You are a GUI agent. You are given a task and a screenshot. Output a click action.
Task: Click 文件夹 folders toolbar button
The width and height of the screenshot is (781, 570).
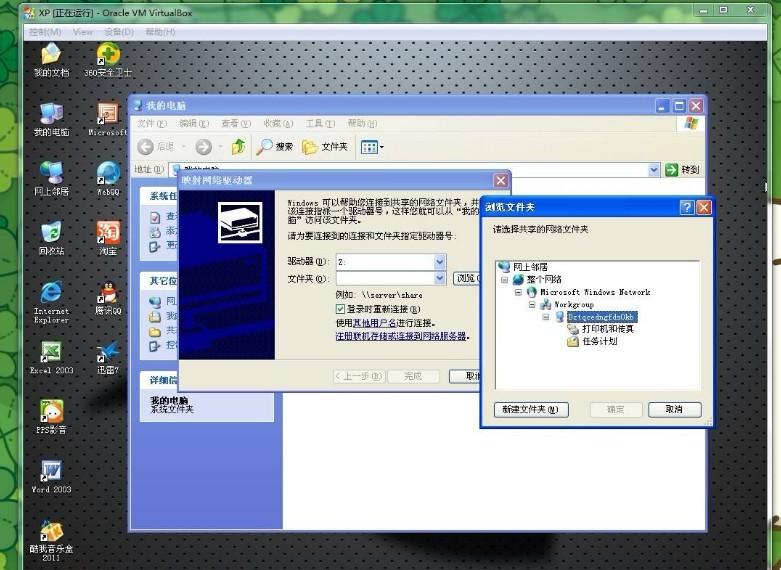coord(324,146)
